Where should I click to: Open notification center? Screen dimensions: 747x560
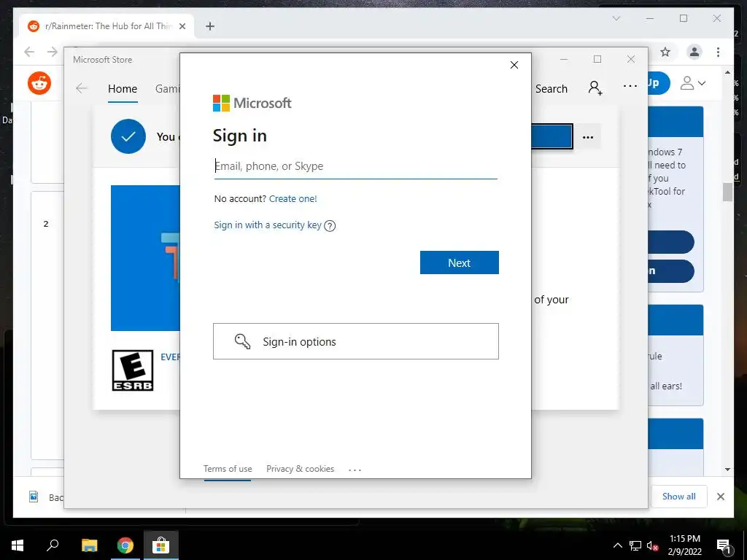tap(723, 545)
